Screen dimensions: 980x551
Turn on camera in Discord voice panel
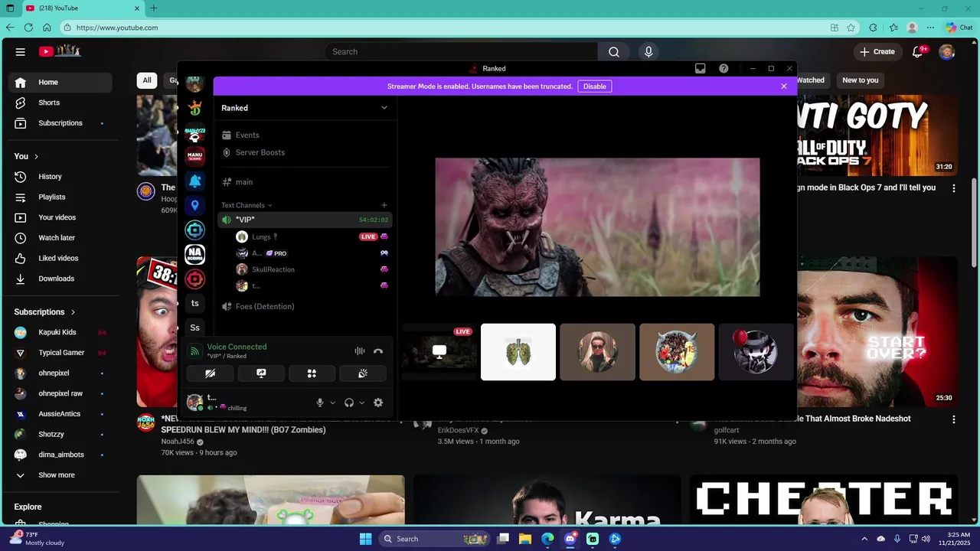[210, 373]
